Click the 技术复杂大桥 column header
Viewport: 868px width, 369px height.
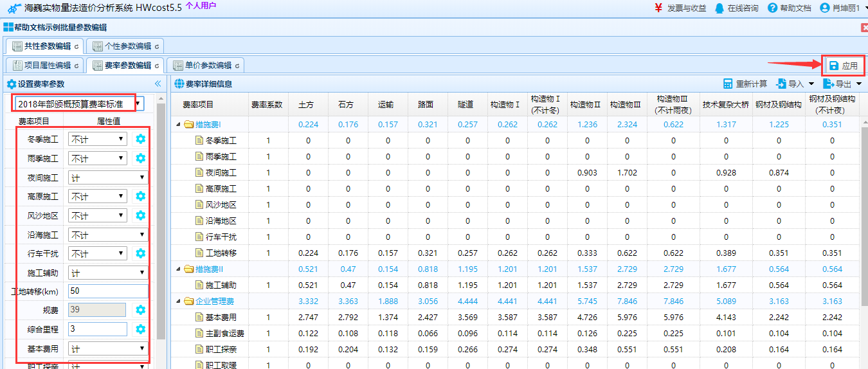pyautogui.click(x=726, y=104)
